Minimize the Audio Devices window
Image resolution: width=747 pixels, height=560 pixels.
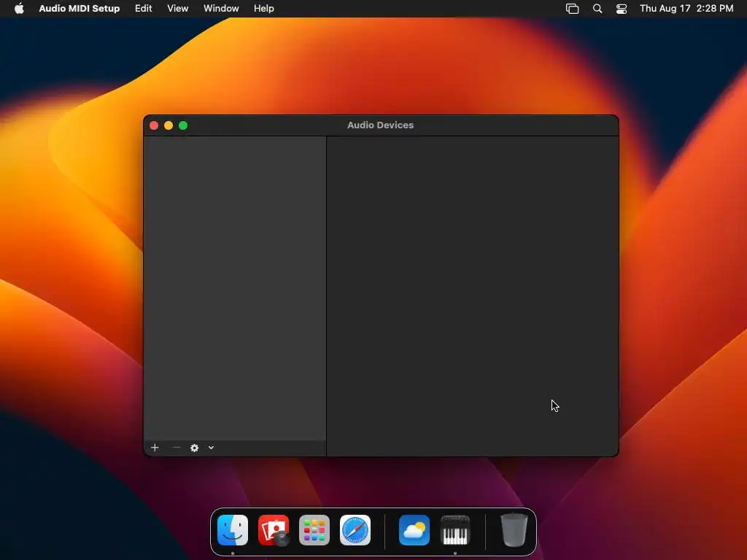[x=169, y=125]
